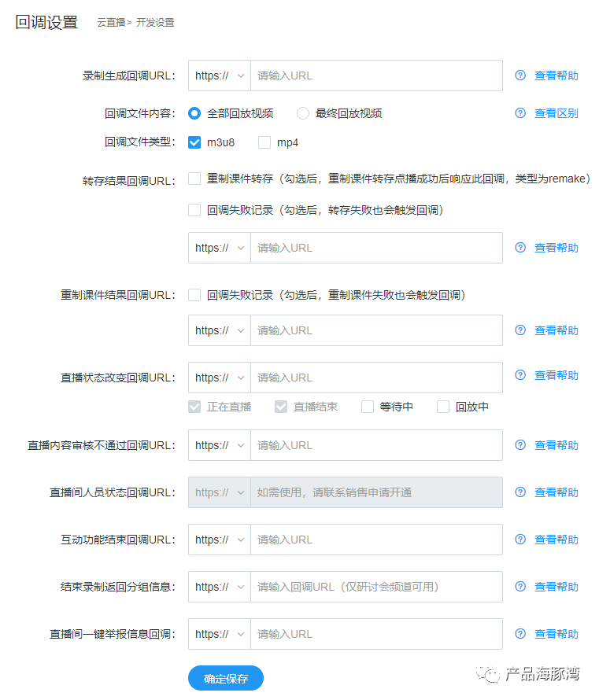The image size is (599, 700).
Task: Click the help icon beside 互动功能结束回调URL
Action: point(520,539)
